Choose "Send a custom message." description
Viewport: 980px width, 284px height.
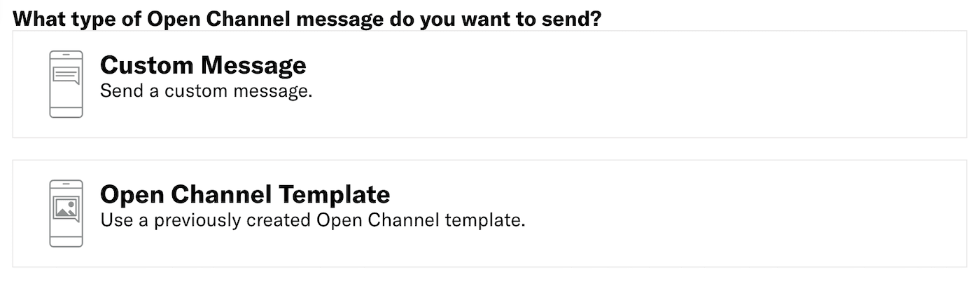coord(206,91)
